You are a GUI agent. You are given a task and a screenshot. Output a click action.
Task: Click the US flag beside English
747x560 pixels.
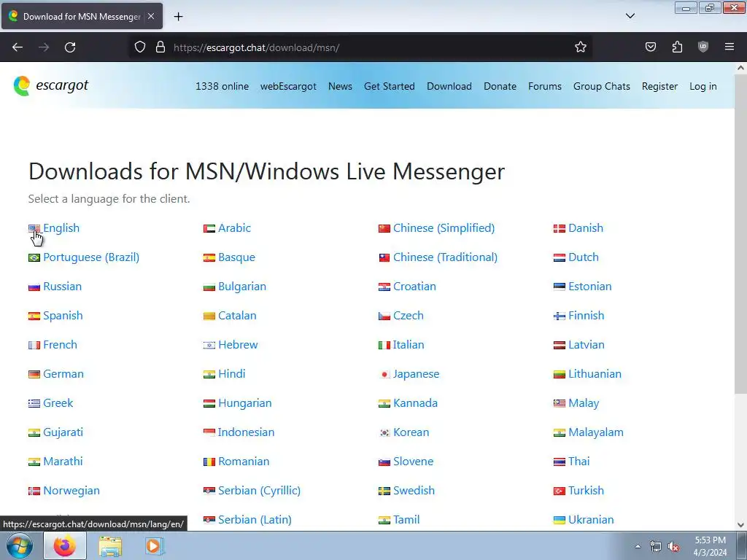point(34,228)
